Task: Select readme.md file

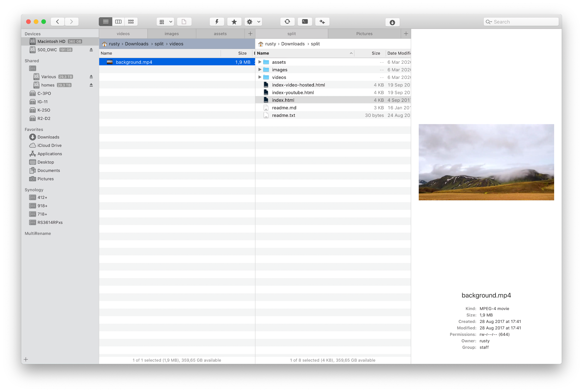Action: pyautogui.click(x=333, y=107)
